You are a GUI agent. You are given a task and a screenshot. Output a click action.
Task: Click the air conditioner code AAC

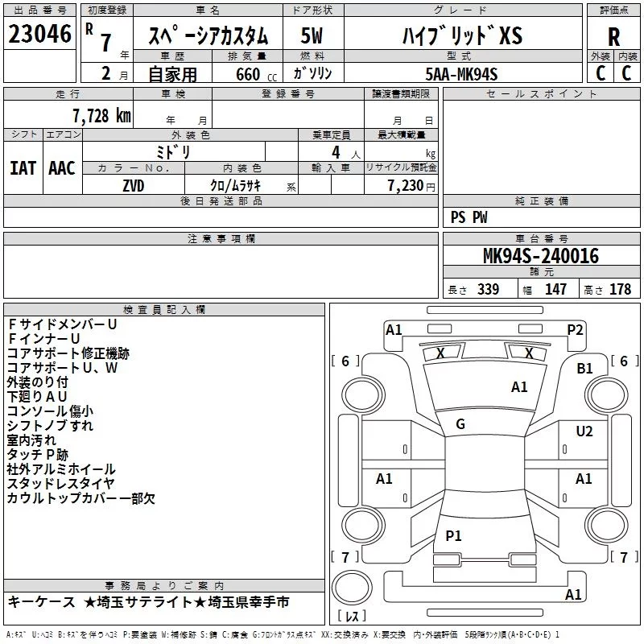[x=62, y=168]
